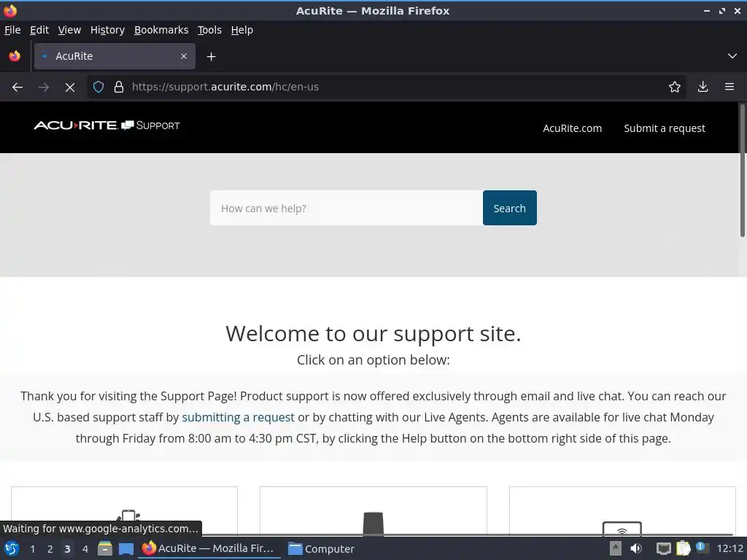The image size is (747, 560).
Task: Maximize the Firefox window
Action: pos(722,10)
